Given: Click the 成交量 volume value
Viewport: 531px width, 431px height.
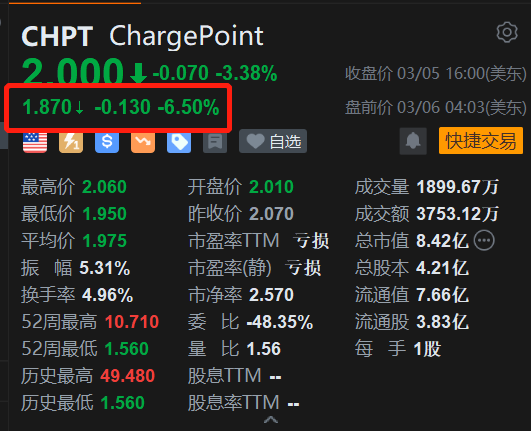Looking at the screenshot, I should [x=458, y=187].
